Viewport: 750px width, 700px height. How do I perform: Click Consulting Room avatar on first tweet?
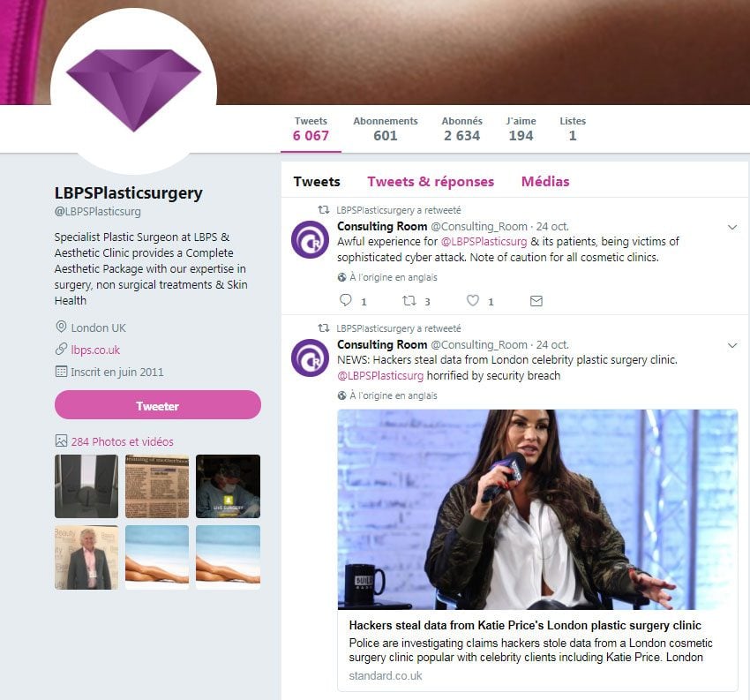[x=310, y=239]
